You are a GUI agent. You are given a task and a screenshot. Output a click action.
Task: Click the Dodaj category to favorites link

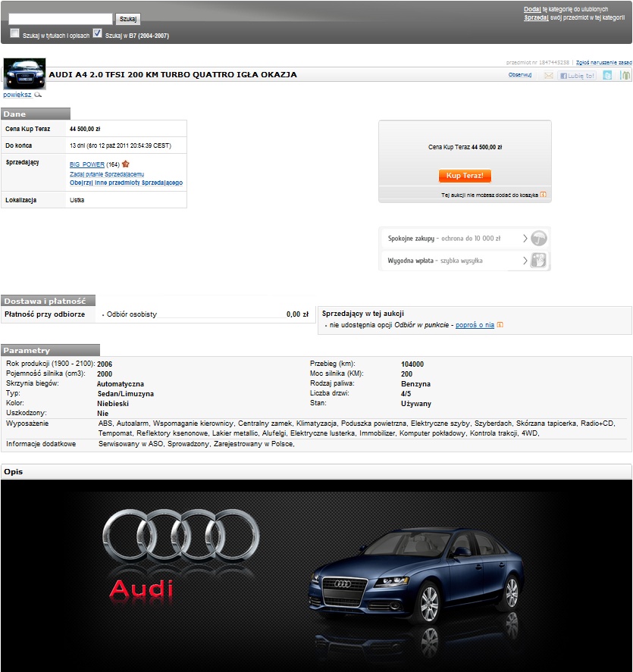(x=532, y=9)
